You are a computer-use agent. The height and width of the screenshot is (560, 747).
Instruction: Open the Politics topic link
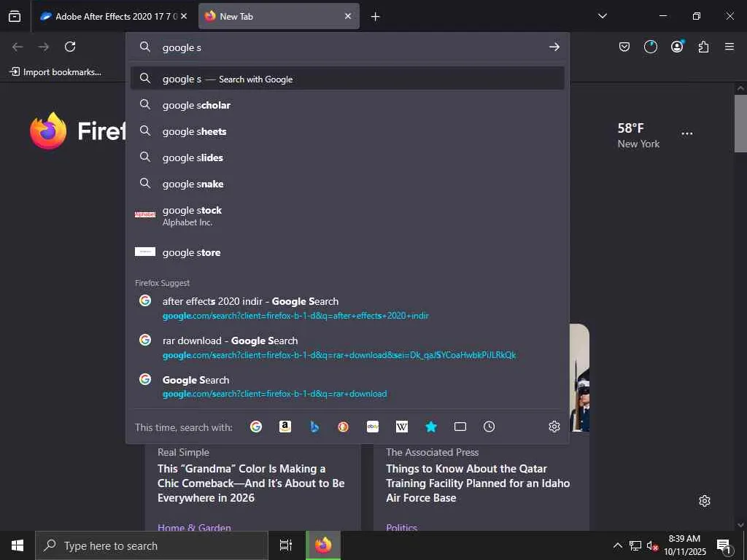[402, 526]
